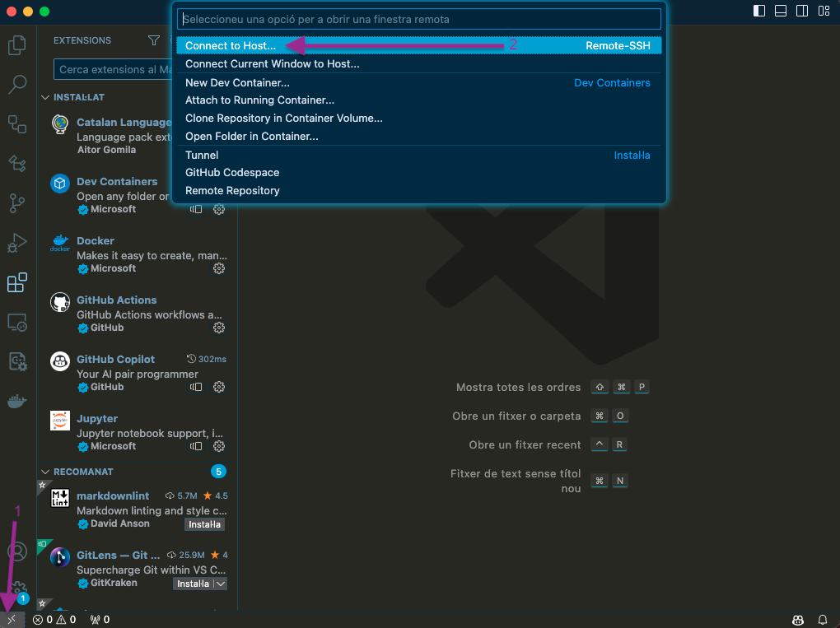This screenshot has height=628, width=840.
Task: Click Obre un fitxer recent hint
Action: (525, 445)
